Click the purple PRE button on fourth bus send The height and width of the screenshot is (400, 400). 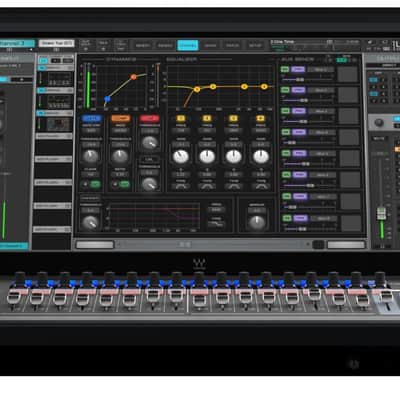pos(299,132)
